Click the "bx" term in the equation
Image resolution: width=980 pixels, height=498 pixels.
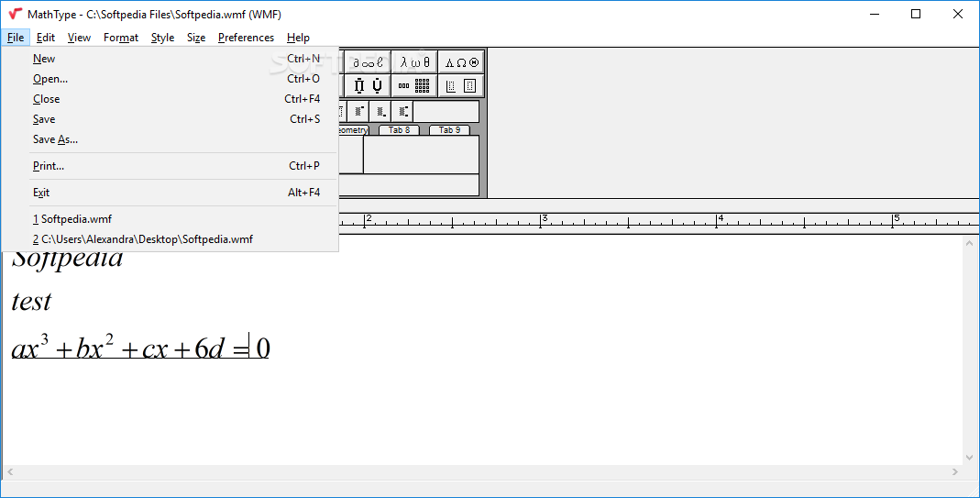click(x=89, y=349)
